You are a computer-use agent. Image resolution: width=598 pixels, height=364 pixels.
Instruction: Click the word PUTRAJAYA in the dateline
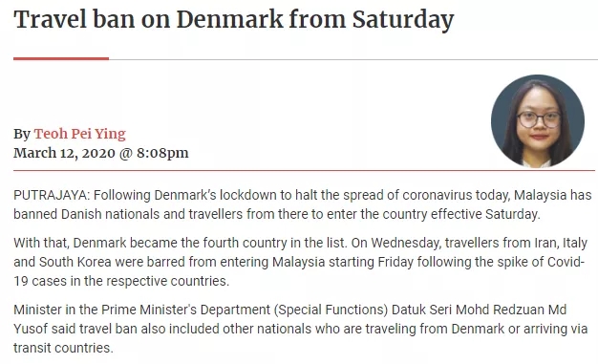pyautogui.click(x=50, y=195)
